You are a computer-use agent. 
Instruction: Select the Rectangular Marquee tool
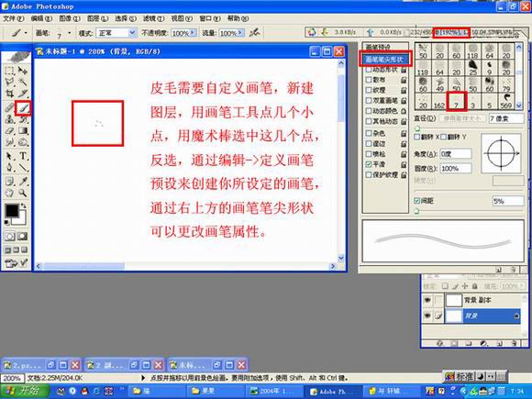[9, 71]
